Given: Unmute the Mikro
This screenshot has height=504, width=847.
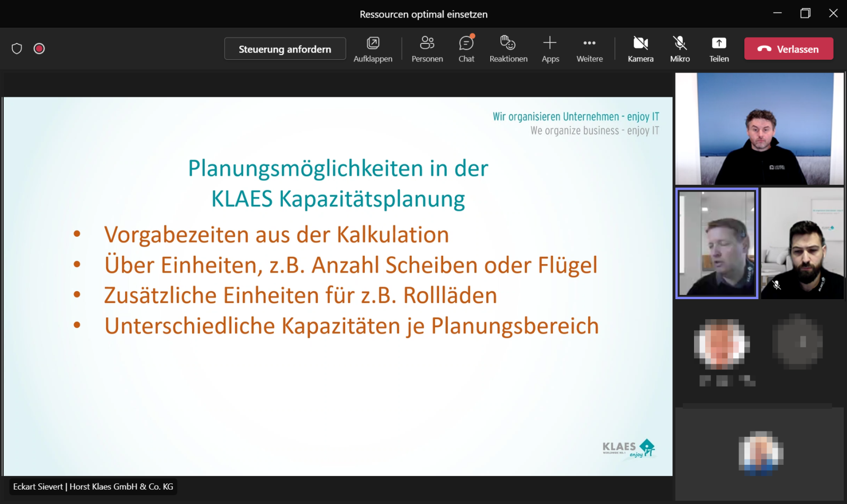Looking at the screenshot, I should click(x=680, y=49).
